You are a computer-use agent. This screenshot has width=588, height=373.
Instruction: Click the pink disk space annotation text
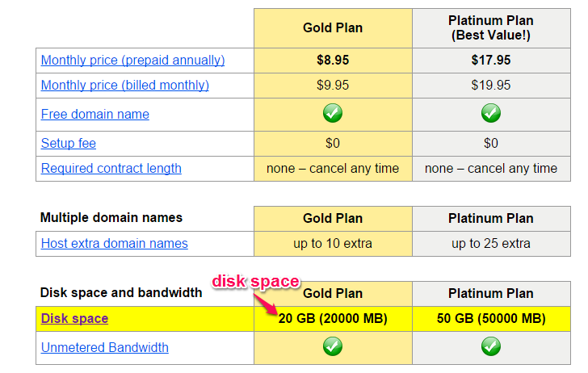pos(256,281)
